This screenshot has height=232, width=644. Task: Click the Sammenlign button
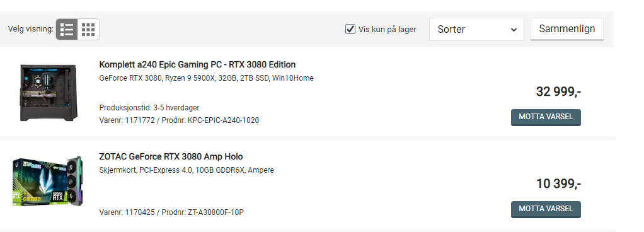point(566,29)
